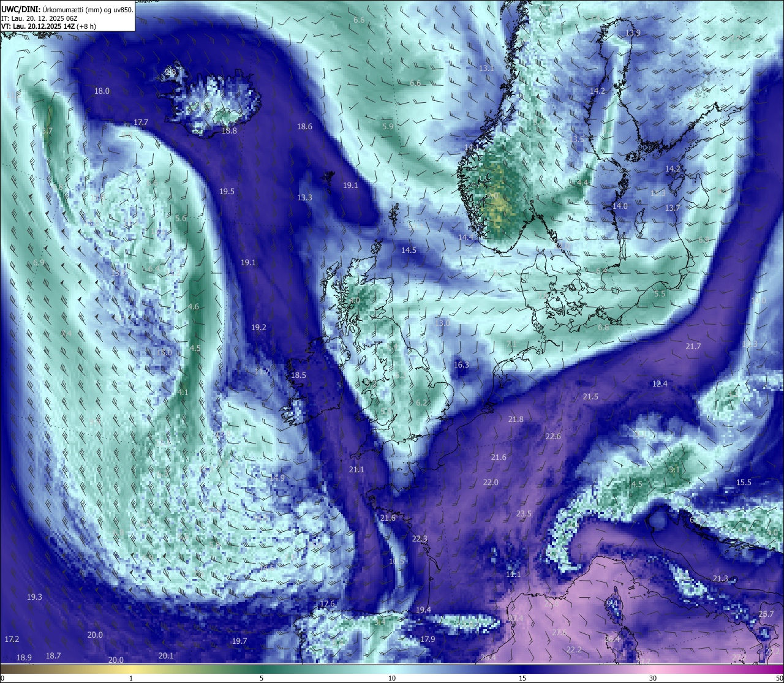784x683 pixels.
Task: Click the 21.3 value label
Action: pos(720,579)
